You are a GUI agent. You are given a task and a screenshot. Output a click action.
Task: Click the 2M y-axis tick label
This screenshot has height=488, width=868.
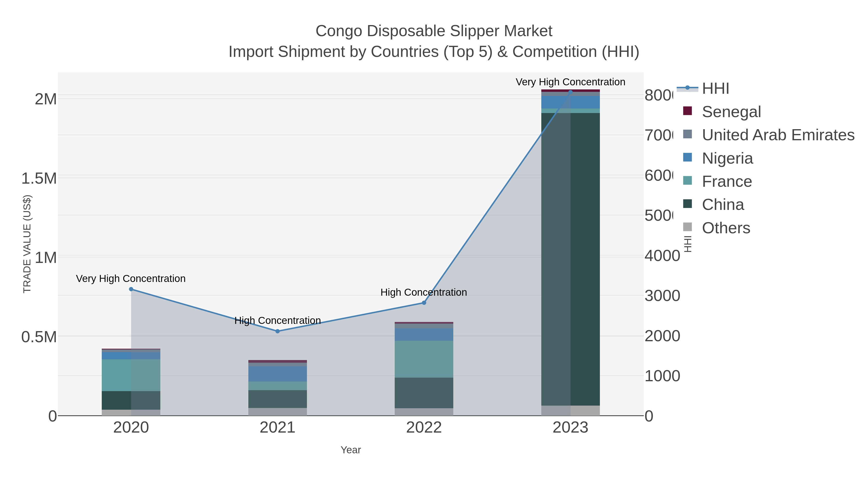click(x=46, y=99)
